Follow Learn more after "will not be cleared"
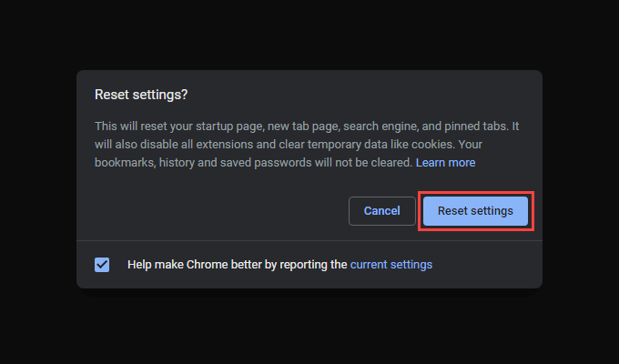The width and height of the screenshot is (619, 364). click(x=445, y=163)
